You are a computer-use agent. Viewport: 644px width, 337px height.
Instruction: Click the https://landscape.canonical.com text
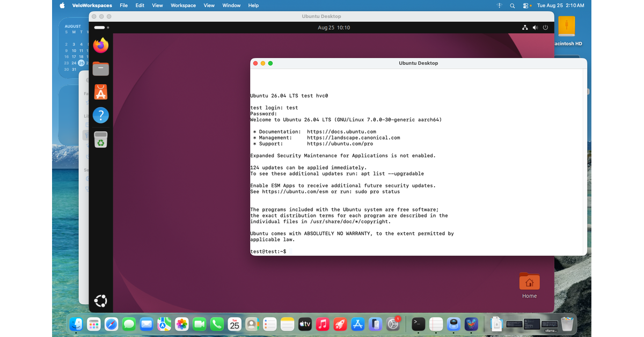pos(354,138)
